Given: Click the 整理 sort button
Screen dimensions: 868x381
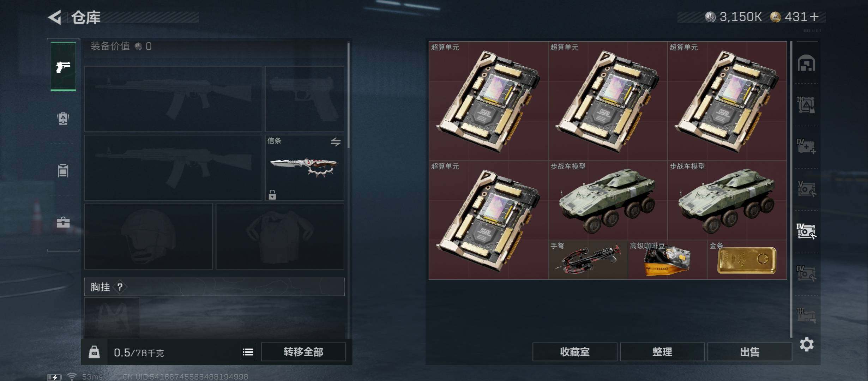Looking at the screenshot, I should click(x=662, y=352).
